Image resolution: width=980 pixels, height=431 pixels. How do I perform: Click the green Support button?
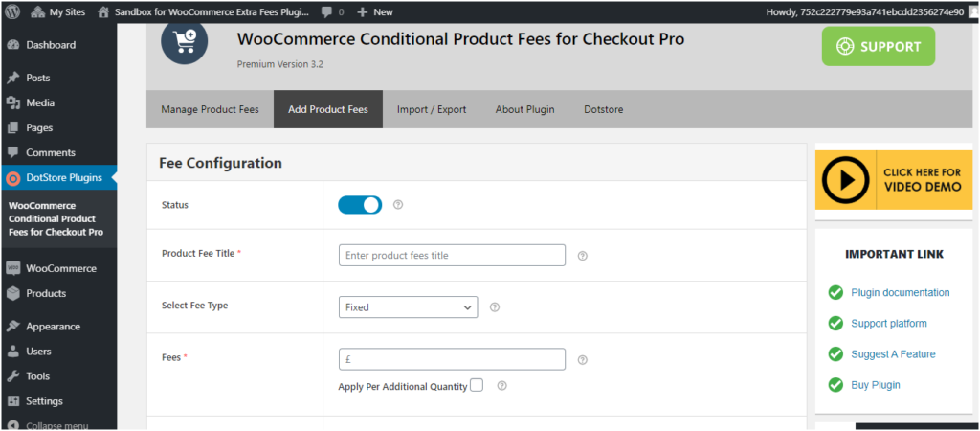(x=879, y=46)
